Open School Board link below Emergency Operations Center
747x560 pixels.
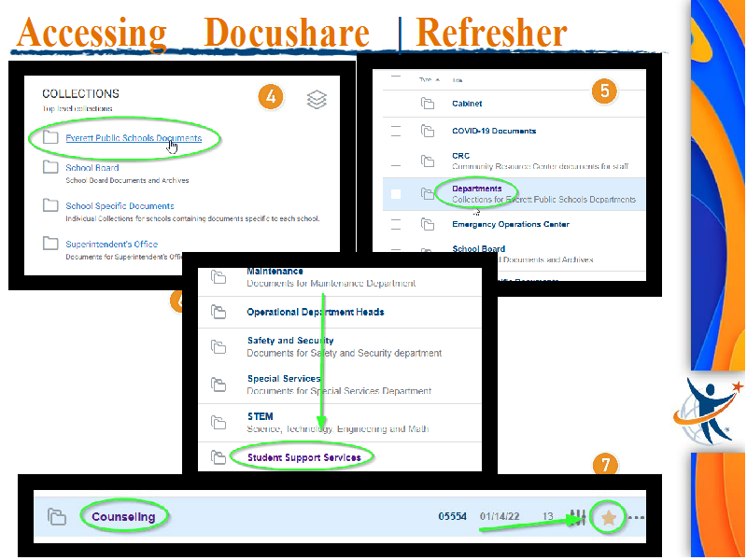pos(478,248)
